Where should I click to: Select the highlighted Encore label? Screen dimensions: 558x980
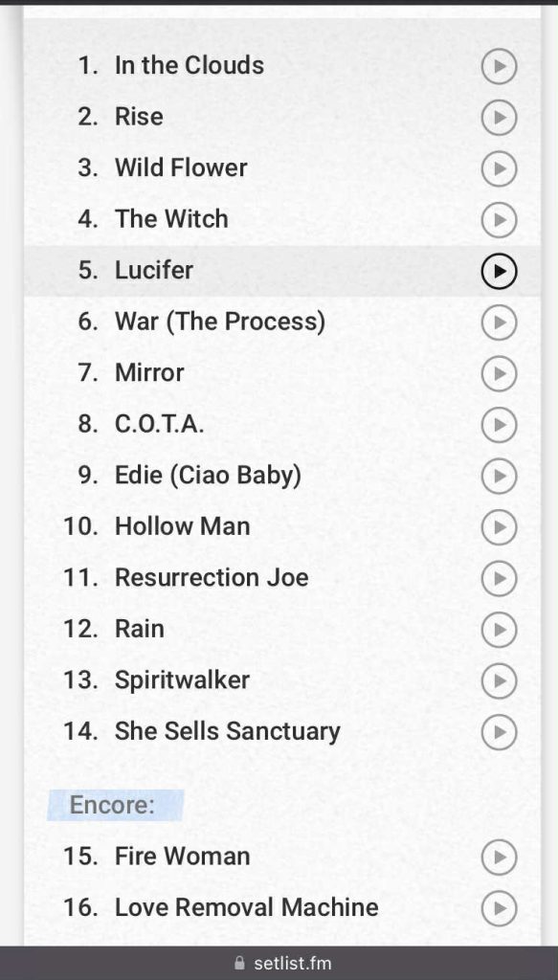click(x=112, y=805)
